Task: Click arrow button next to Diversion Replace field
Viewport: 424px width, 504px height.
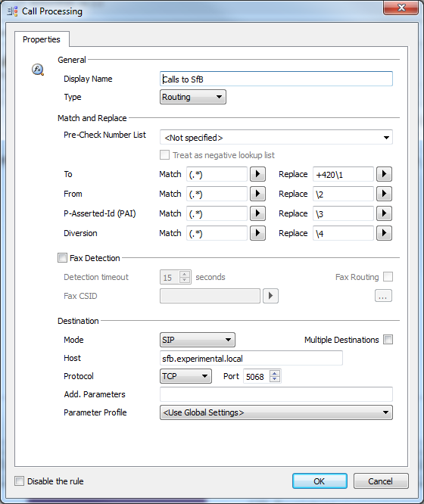Action: coord(384,233)
